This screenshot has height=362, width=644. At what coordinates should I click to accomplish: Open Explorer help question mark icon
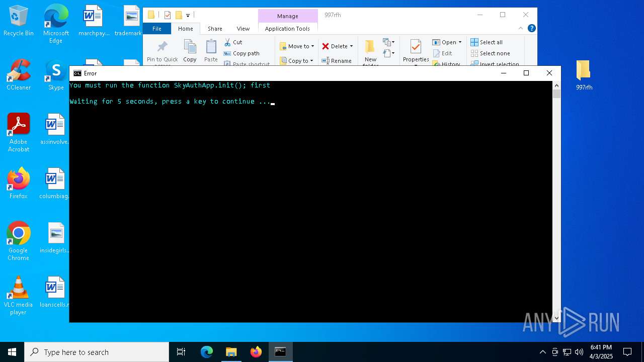point(531,29)
